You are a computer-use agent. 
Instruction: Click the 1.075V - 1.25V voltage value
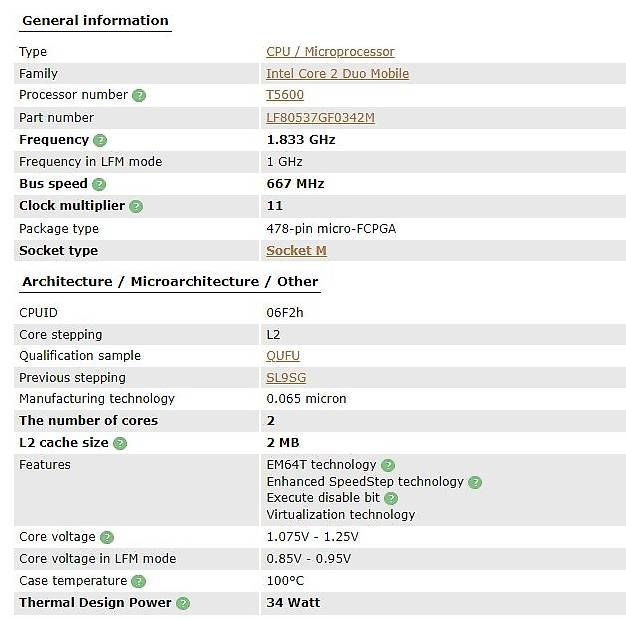(312, 537)
